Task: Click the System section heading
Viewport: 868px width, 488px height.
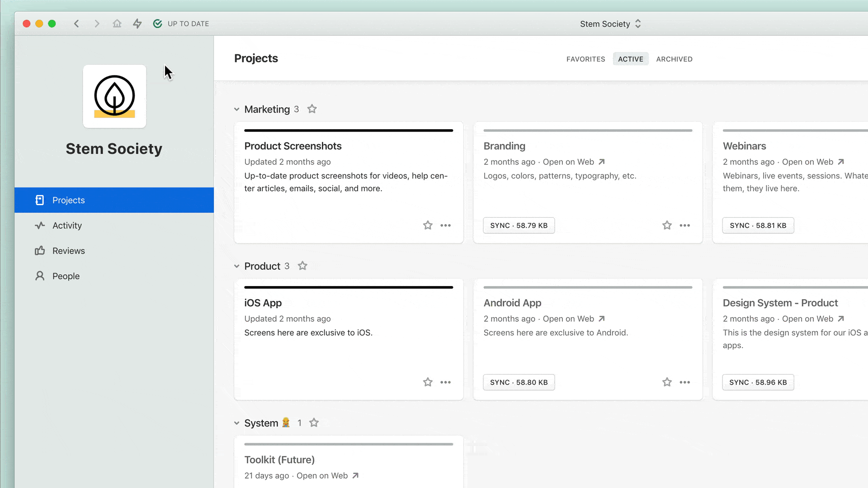Action: point(261,423)
